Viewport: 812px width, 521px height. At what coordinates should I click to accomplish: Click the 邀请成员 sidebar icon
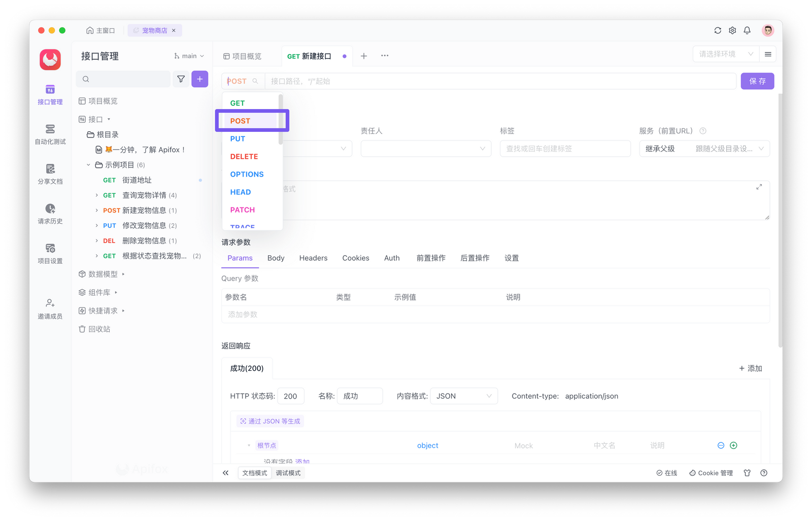point(49,306)
